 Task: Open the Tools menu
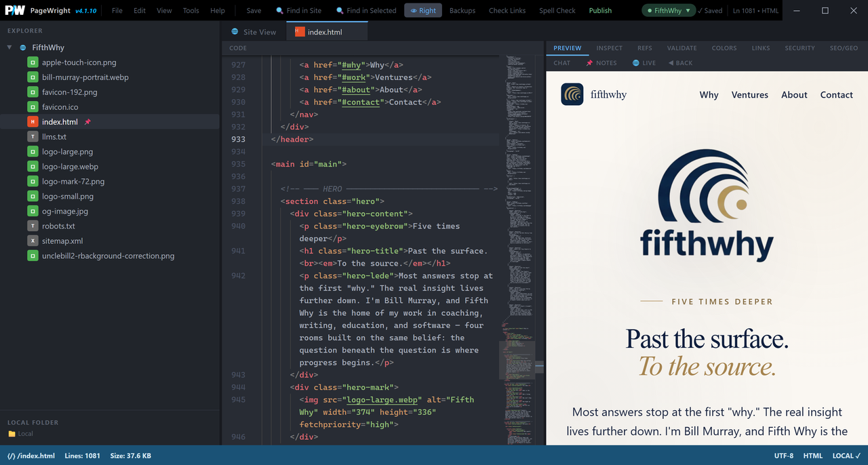point(191,11)
